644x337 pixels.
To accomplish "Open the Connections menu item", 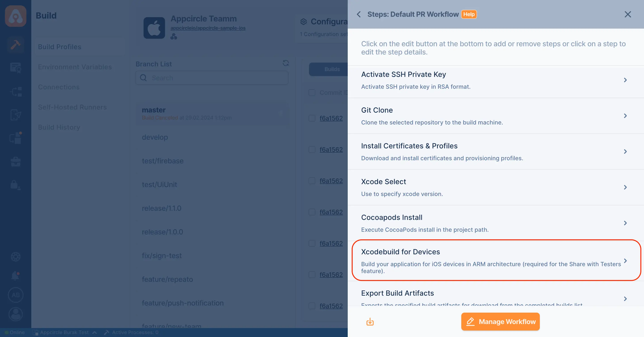I will point(59,87).
